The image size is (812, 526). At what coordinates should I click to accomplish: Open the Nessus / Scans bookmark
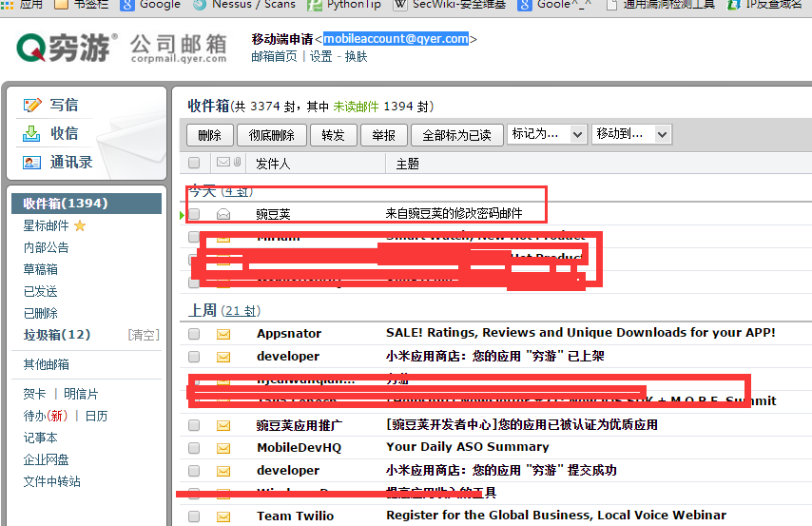click(x=244, y=5)
